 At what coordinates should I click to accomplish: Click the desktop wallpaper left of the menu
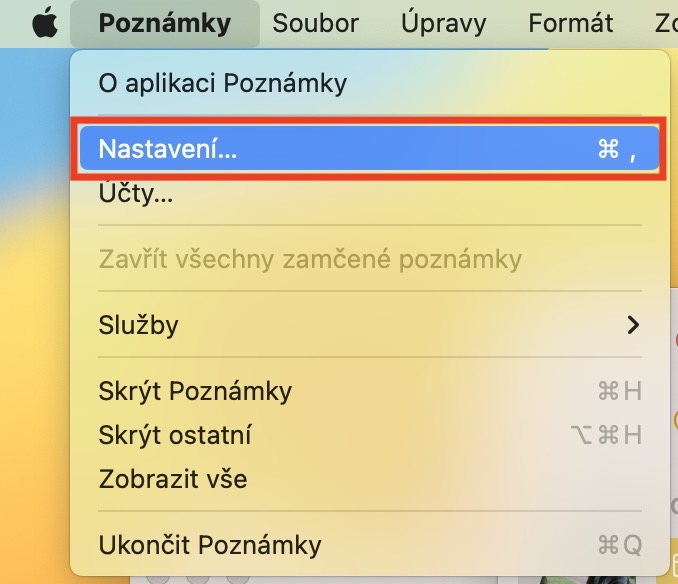click(x=32, y=300)
